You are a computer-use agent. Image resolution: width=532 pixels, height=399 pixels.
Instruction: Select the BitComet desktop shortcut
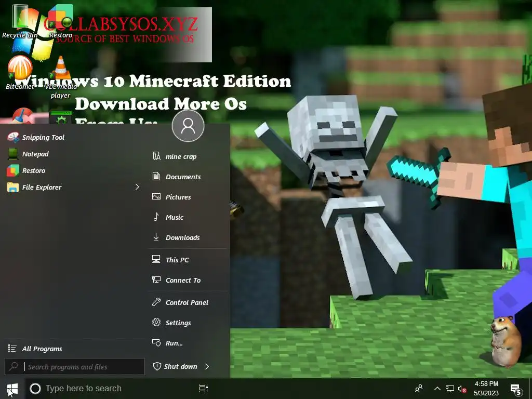[x=20, y=73]
